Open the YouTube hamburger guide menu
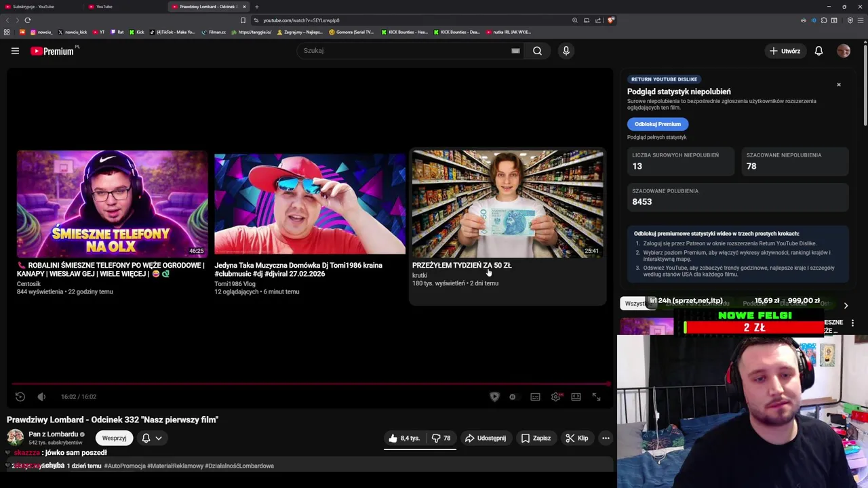868x488 pixels. [15, 51]
